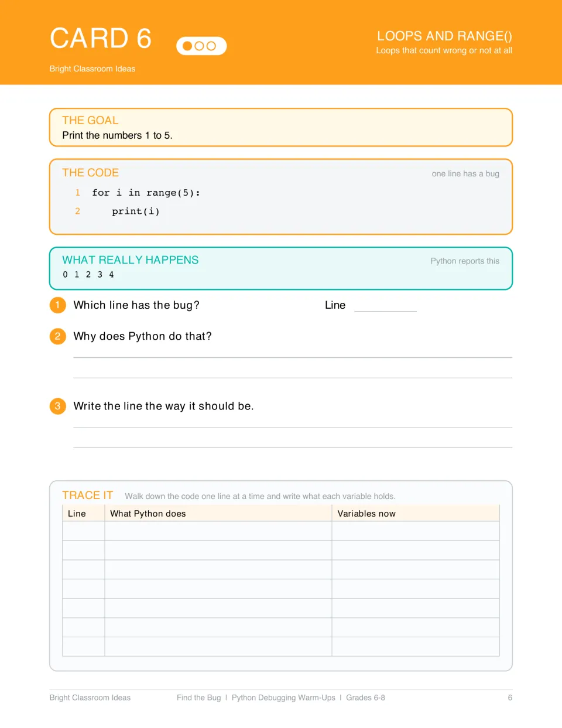Click the 'LOOPS AND RANGE()' heading
This screenshot has height=728, width=562.
444,36
